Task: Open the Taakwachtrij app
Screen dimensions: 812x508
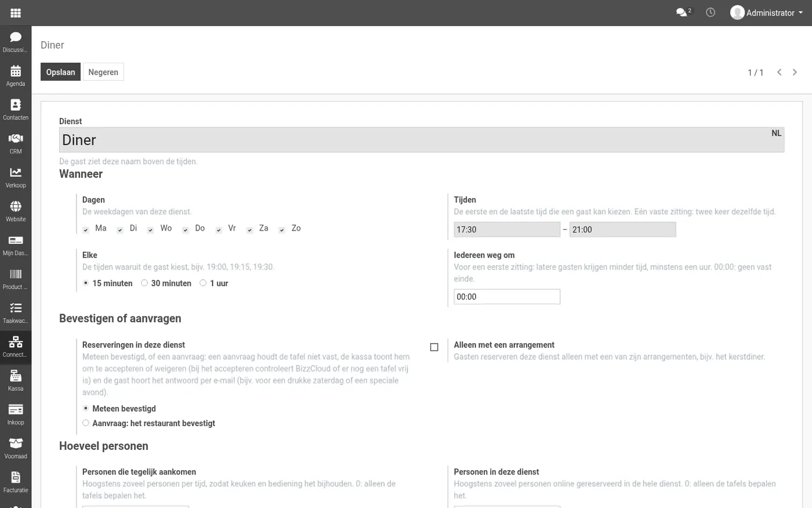Action: [x=16, y=313]
